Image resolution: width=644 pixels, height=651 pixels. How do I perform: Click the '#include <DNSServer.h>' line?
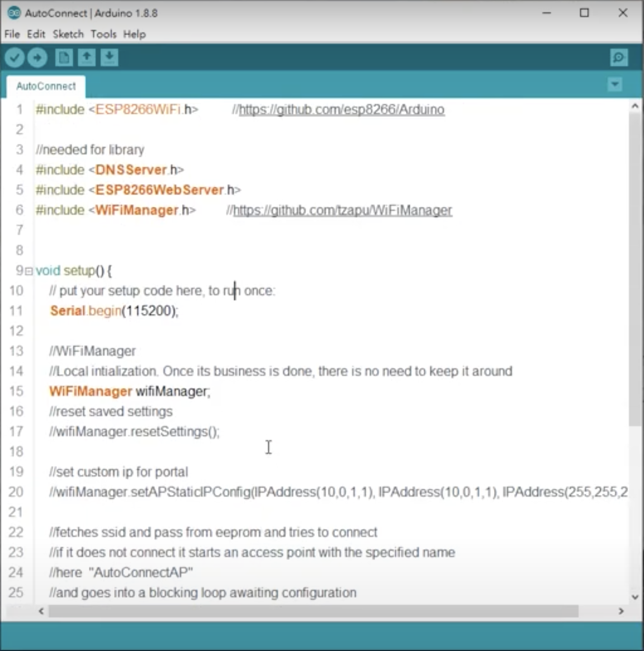pos(110,170)
